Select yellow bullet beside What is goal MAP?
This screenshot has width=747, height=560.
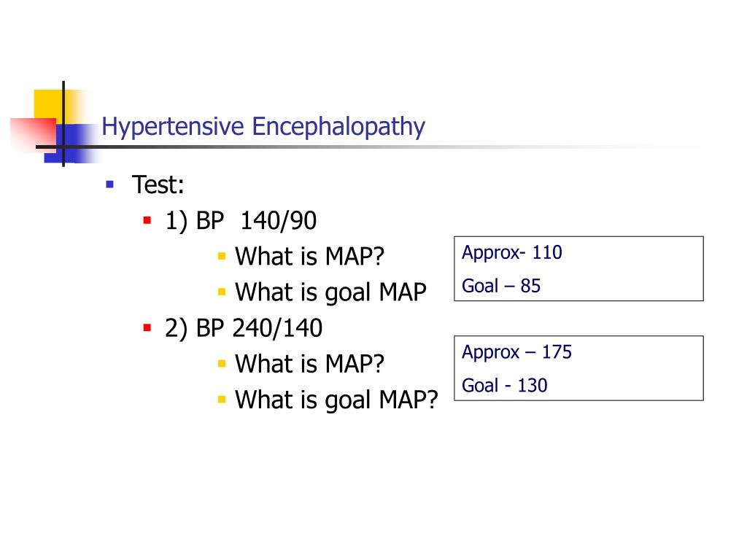click(x=222, y=400)
